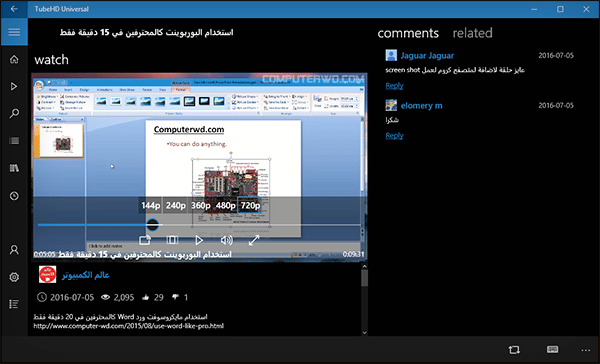Click the video seek bar thumb
600x364 pixels.
(152, 225)
